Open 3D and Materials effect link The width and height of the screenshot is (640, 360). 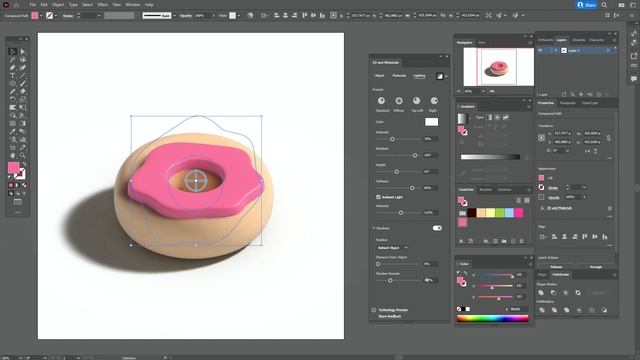click(559, 208)
